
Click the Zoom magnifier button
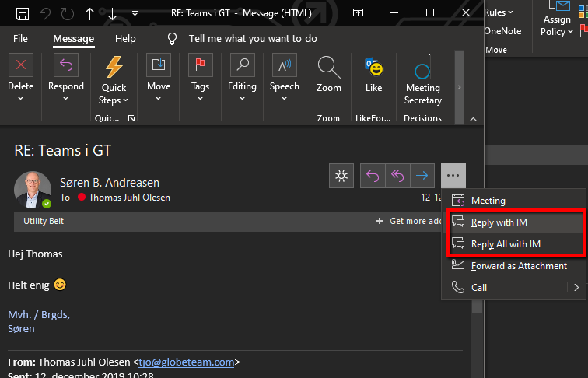click(x=329, y=74)
